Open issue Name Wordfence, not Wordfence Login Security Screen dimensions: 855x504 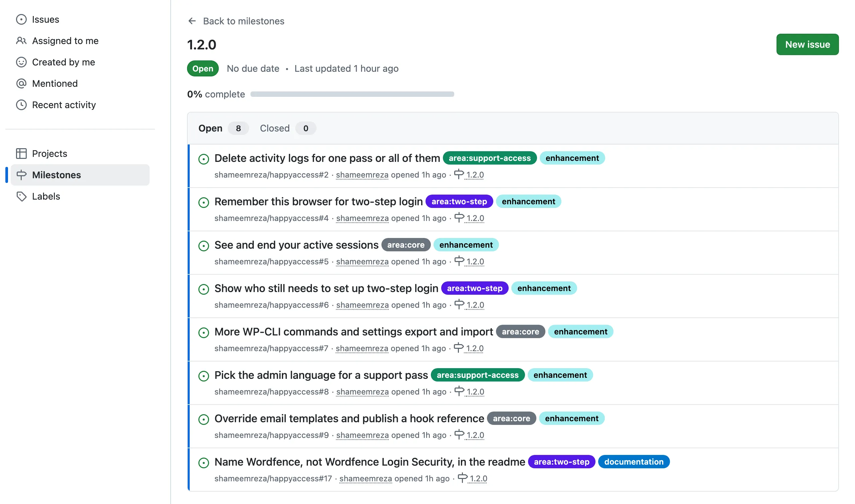click(370, 462)
